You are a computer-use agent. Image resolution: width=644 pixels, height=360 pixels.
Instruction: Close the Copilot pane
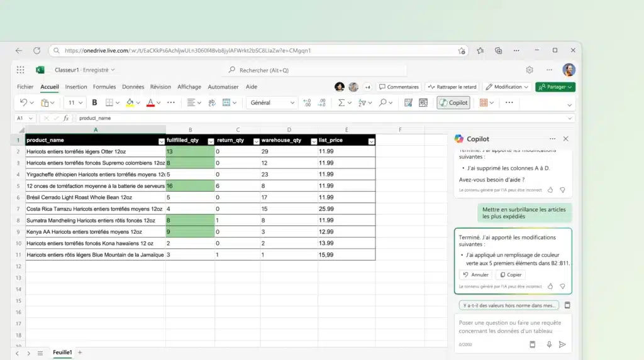click(566, 139)
